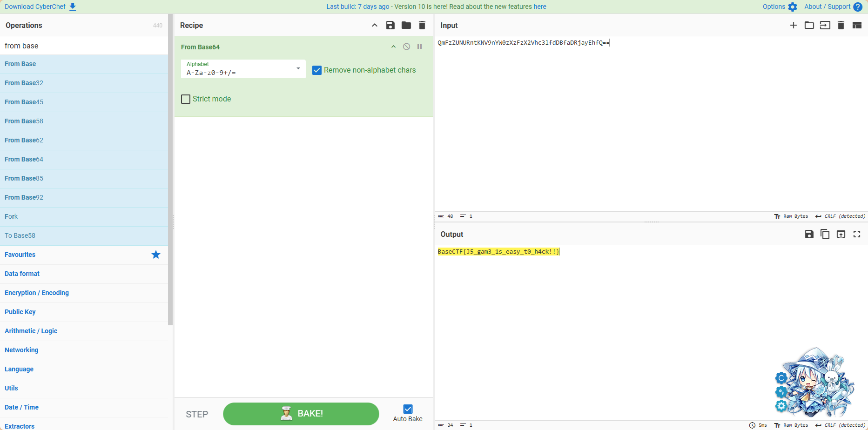Viewport: 868px width, 430px height.
Task: Click the operations search field
Action: (x=84, y=46)
